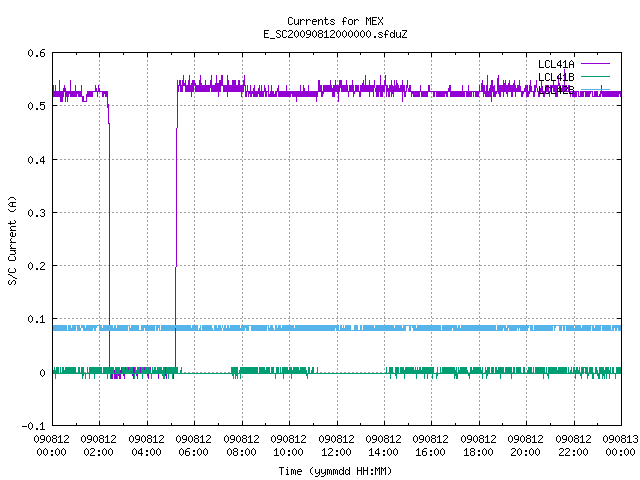Viewport: 640px width, 480px height.
Task: Click the LCL41B legend label
Action: click(x=556, y=77)
